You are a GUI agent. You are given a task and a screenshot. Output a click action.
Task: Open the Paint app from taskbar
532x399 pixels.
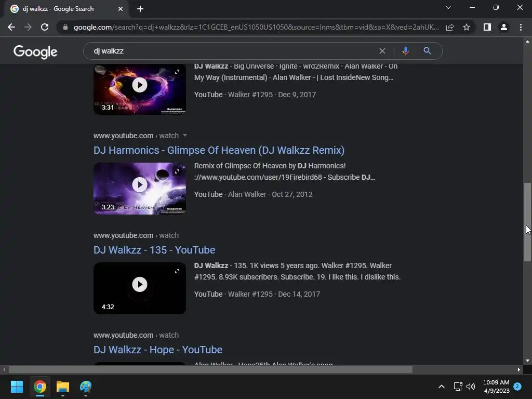(86, 387)
